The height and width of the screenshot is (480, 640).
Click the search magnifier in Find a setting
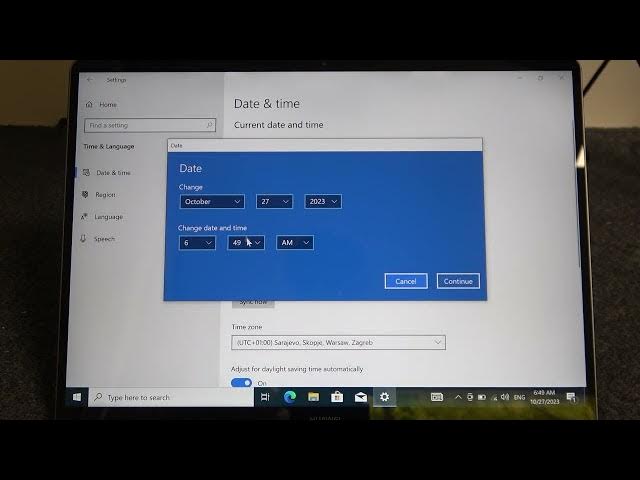(209, 125)
